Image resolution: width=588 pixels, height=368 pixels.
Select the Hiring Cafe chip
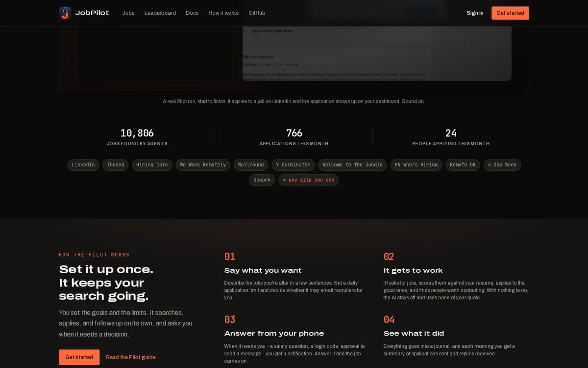pos(152,165)
